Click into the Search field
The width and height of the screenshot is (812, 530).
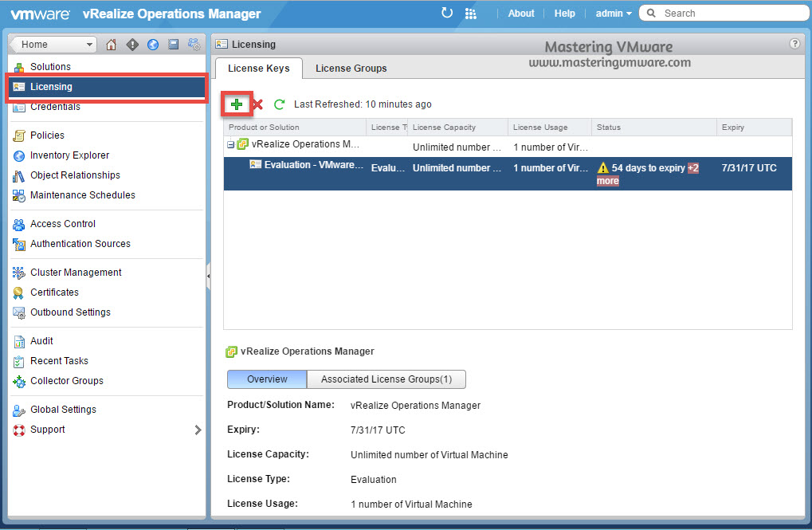[x=724, y=13]
